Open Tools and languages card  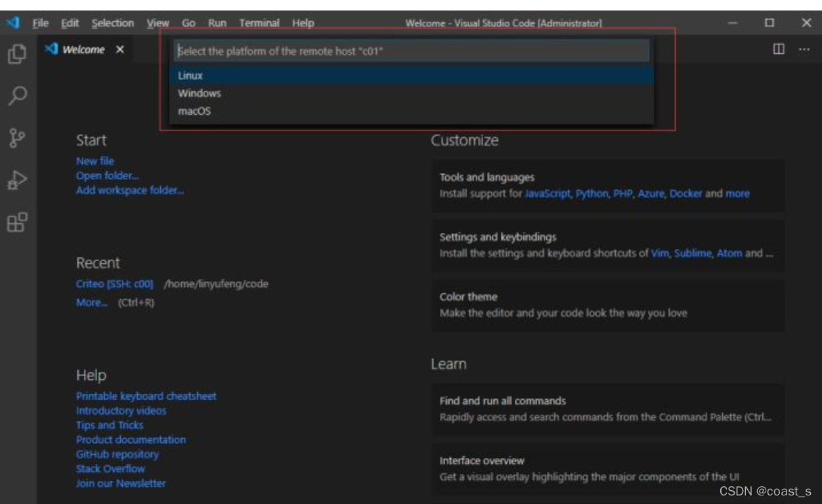(x=608, y=186)
